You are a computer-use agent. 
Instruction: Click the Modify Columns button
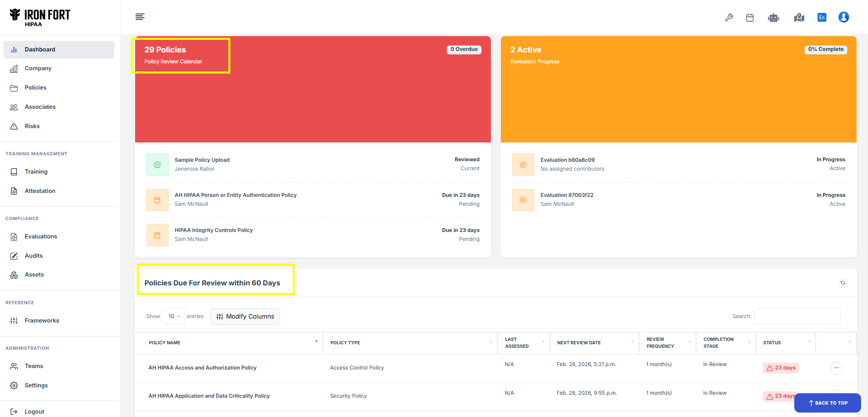click(245, 317)
